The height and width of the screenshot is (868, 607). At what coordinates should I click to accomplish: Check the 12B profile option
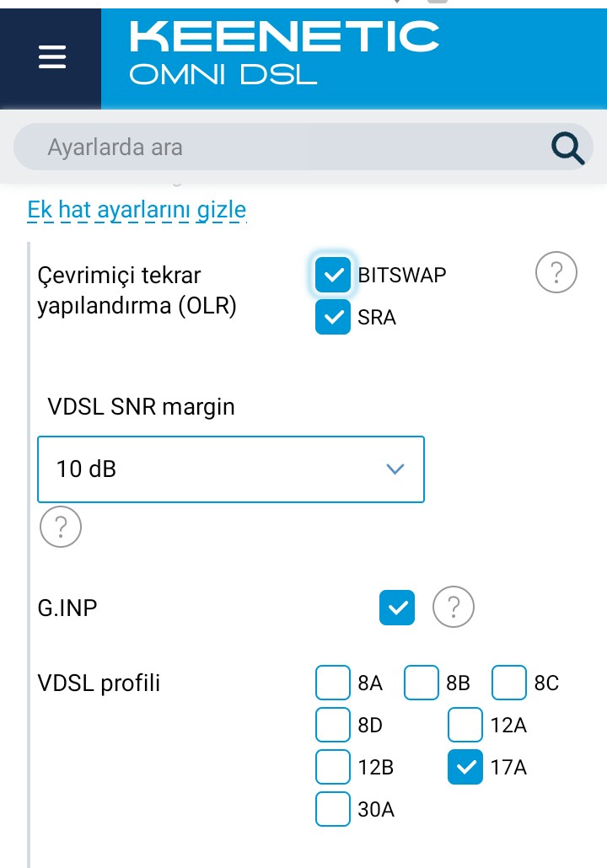click(x=333, y=767)
